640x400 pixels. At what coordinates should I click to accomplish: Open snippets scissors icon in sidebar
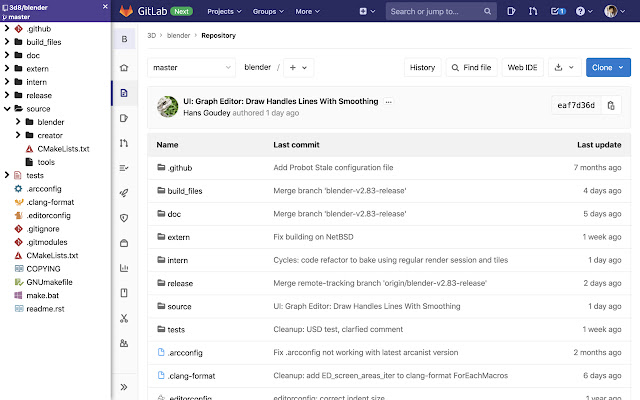(124, 318)
